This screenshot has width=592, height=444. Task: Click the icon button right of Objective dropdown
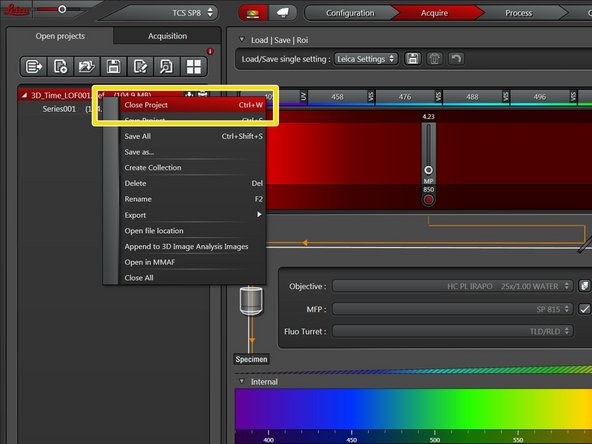(x=584, y=286)
